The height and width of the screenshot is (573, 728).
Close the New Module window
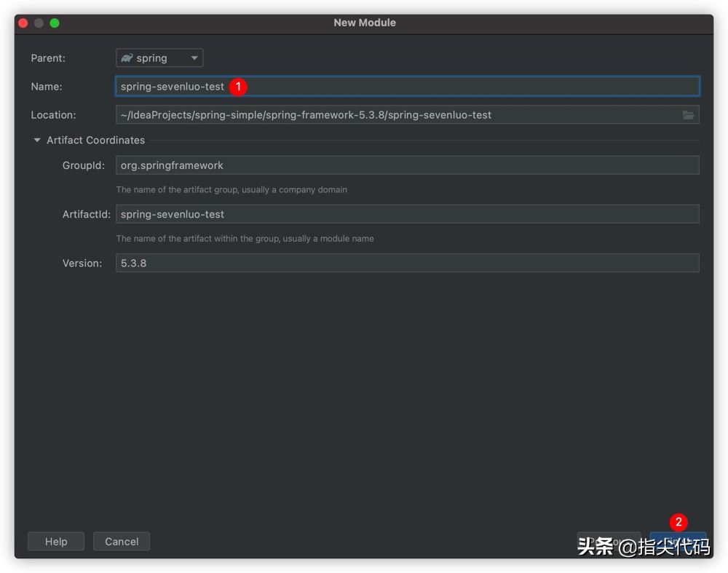pos(23,23)
